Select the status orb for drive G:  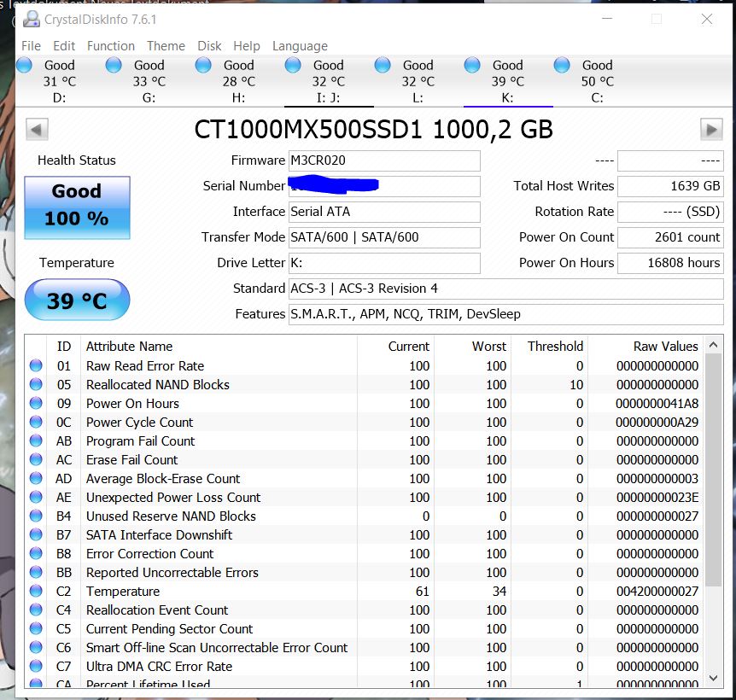pos(114,65)
